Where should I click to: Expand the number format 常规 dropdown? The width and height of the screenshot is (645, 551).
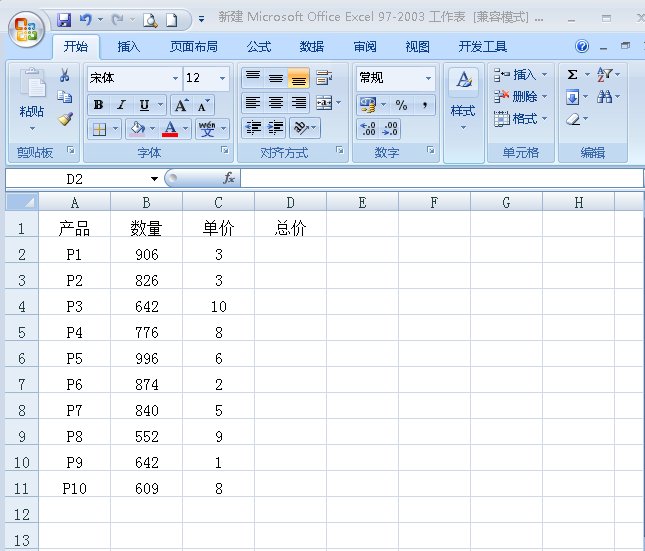click(x=428, y=78)
